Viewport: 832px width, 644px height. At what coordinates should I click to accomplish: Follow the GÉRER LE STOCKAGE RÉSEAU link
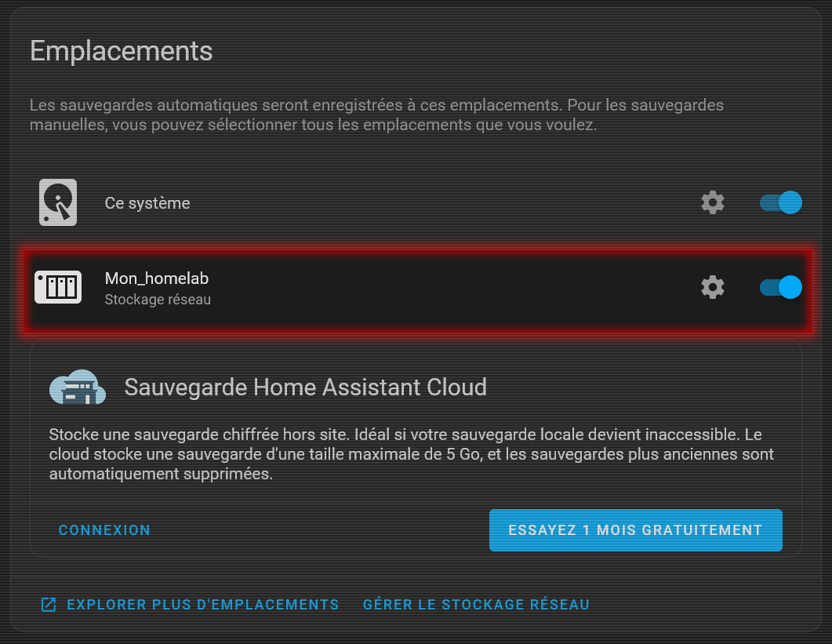click(476, 605)
